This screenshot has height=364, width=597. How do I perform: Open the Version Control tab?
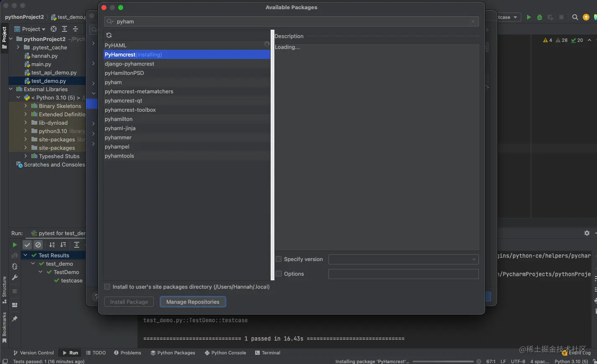pyautogui.click(x=34, y=353)
